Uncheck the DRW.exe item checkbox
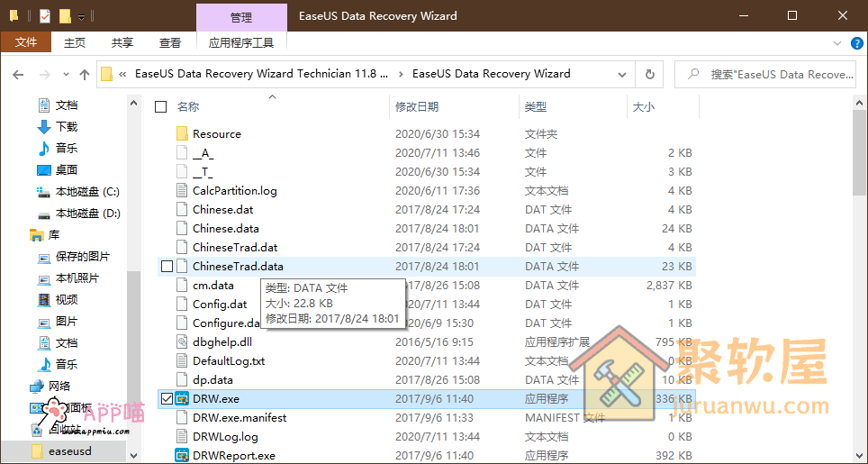 click(167, 398)
